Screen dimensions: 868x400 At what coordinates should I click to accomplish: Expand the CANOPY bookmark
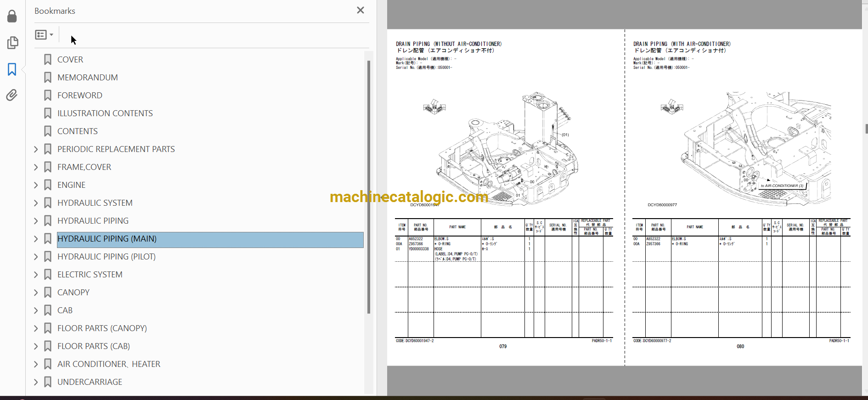point(36,293)
